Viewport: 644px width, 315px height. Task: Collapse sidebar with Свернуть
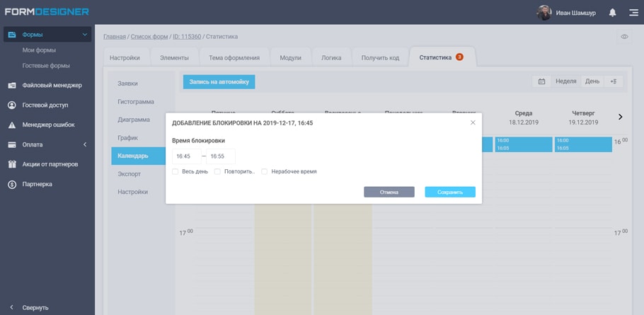point(35,307)
